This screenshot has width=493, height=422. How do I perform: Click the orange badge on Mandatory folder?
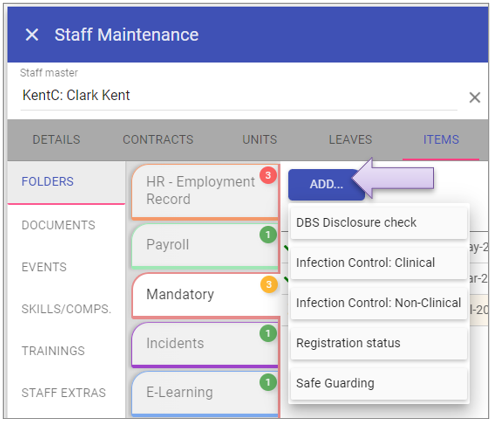tap(269, 285)
